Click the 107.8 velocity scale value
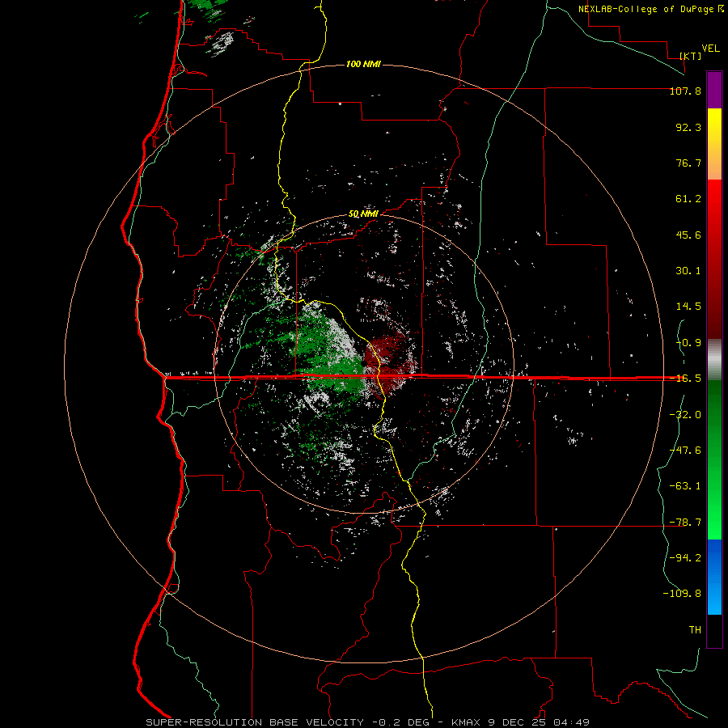This screenshot has width=728, height=728. coord(685,91)
